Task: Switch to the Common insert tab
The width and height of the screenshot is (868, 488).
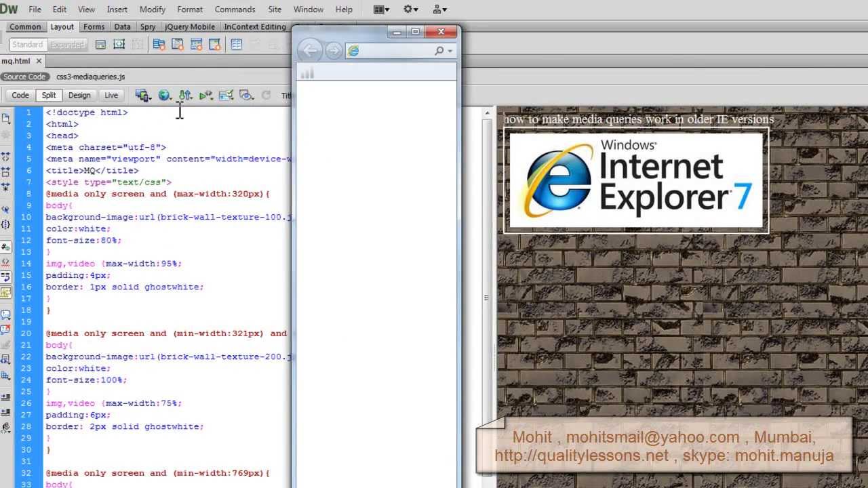Action: 25,27
